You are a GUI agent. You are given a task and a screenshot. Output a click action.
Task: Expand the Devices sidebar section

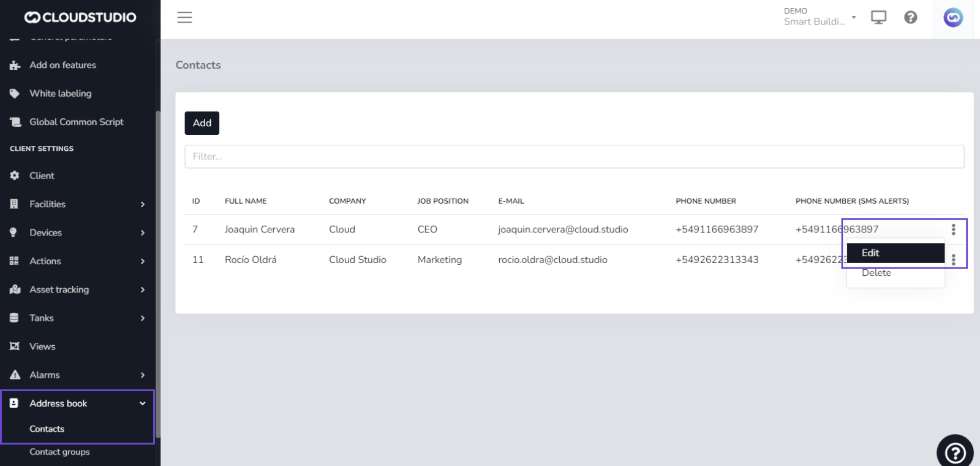(x=77, y=232)
